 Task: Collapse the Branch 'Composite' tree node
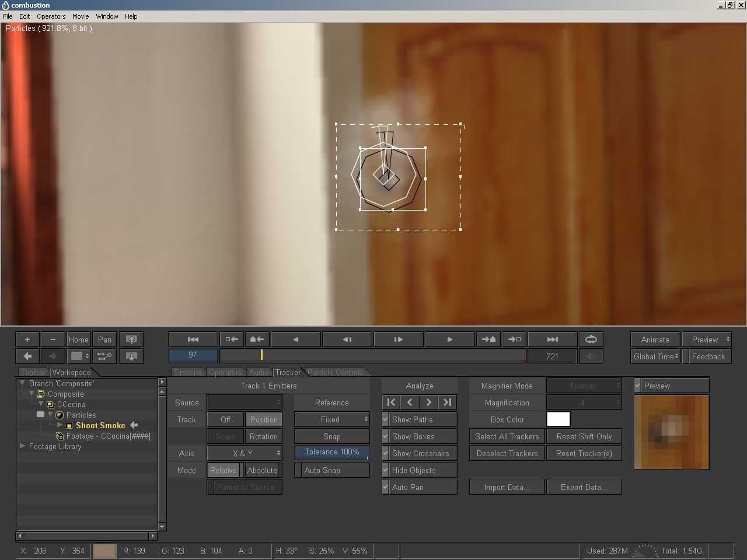point(22,383)
